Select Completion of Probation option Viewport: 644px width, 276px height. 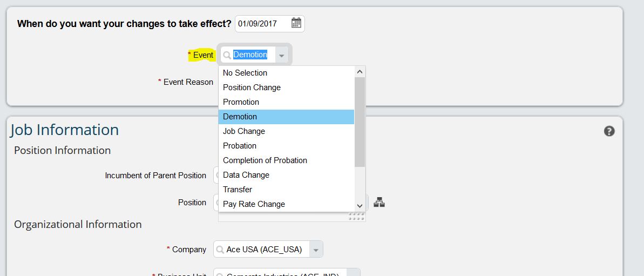(286, 160)
